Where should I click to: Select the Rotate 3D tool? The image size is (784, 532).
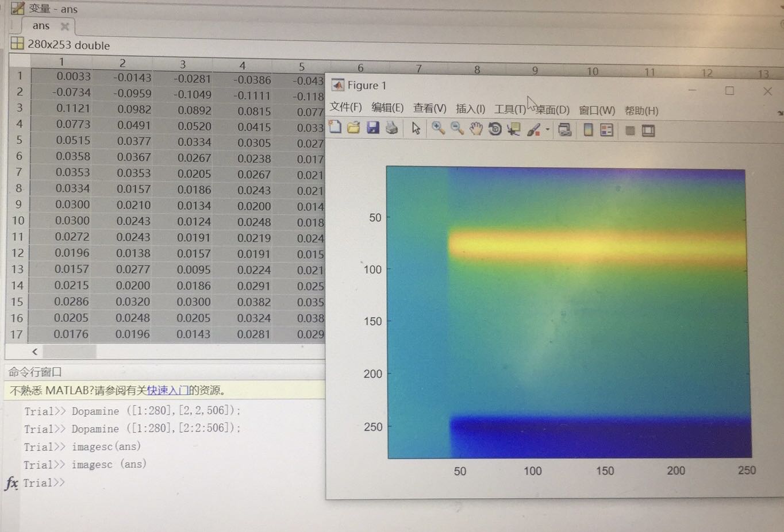tap(494, 129)
